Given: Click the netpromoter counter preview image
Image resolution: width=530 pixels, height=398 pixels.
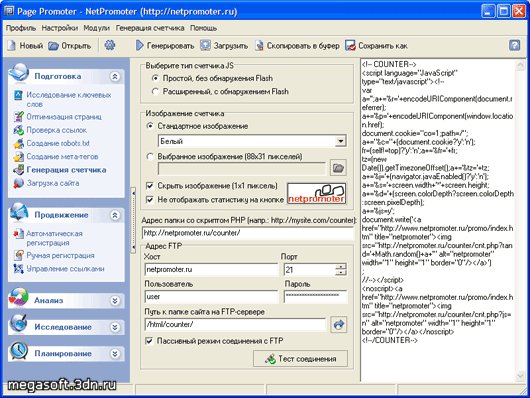Looking at the screenshot, I should click(x=316, y=193).
